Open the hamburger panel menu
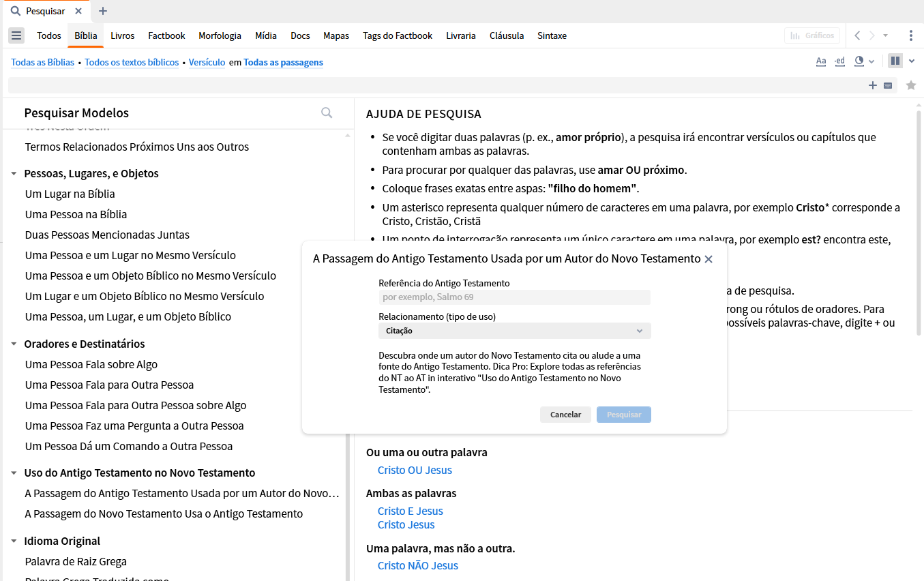The height and width of the screenshot is (581, 924). 17,35
